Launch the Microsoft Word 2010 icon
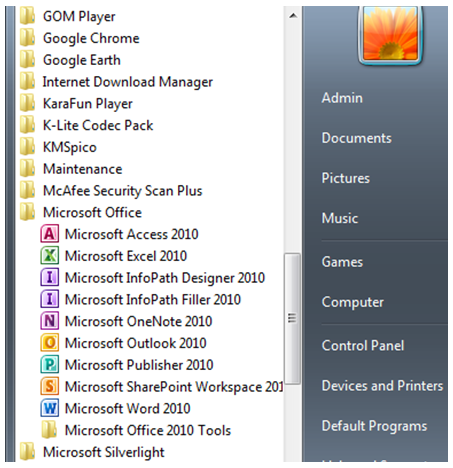 (x=50, y=408)
